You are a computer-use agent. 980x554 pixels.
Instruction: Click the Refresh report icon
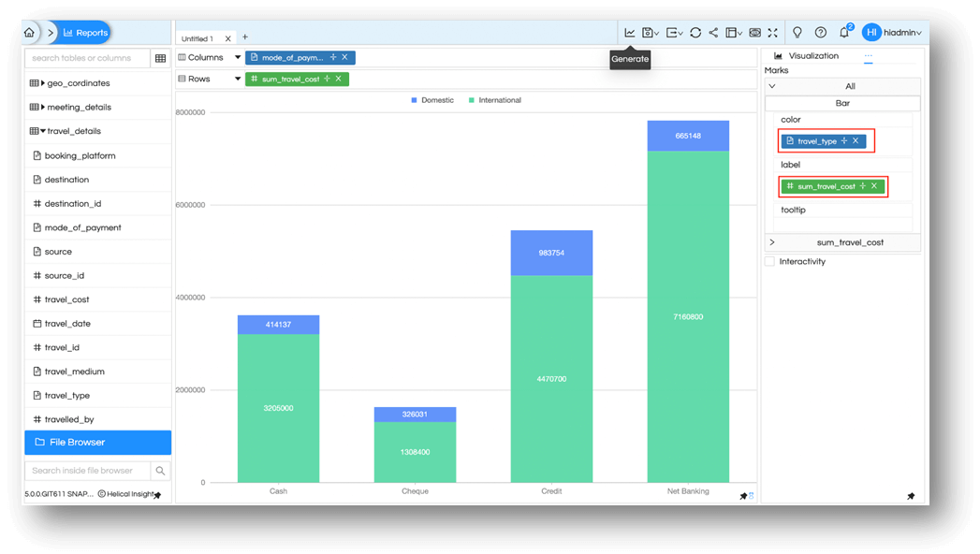click(x=695, y=33)
